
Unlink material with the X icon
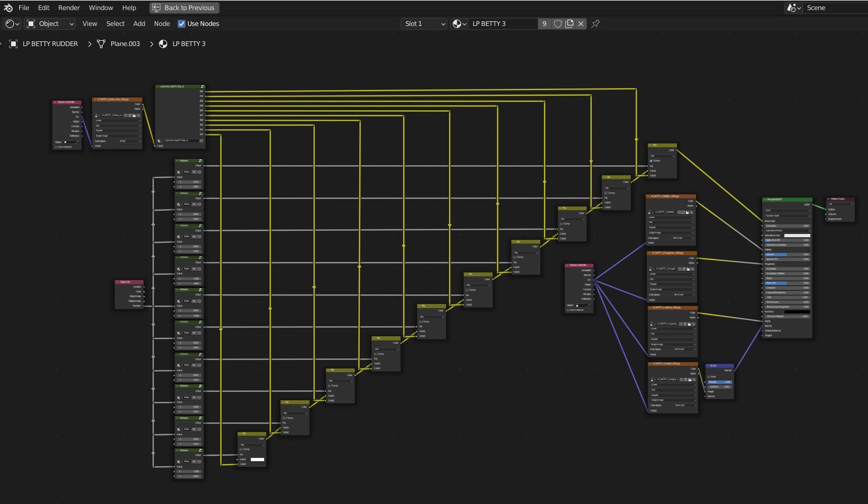coord(581,24)
